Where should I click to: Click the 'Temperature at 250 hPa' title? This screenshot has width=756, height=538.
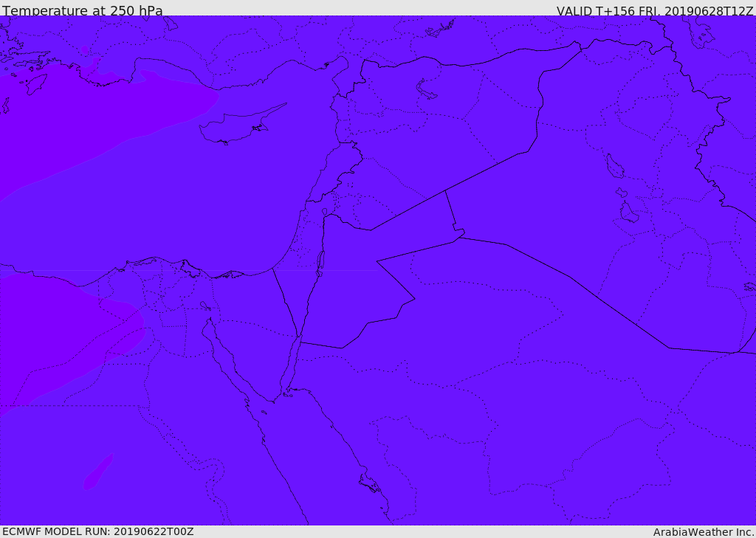click(83, 10)
